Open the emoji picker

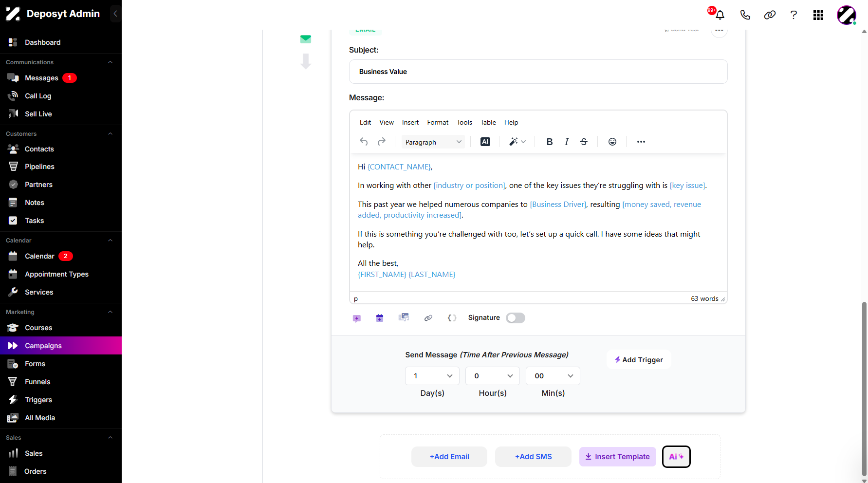[612, 142]
